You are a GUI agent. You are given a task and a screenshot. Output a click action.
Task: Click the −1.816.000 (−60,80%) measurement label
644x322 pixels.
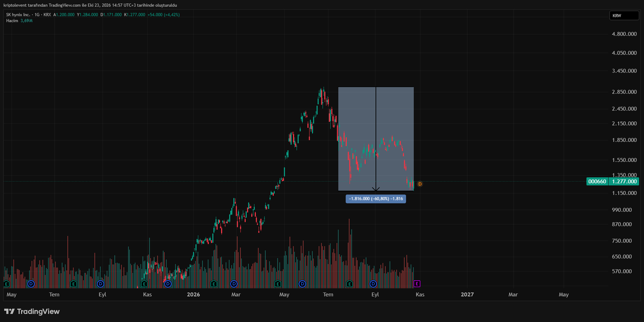tap(376, 199)
